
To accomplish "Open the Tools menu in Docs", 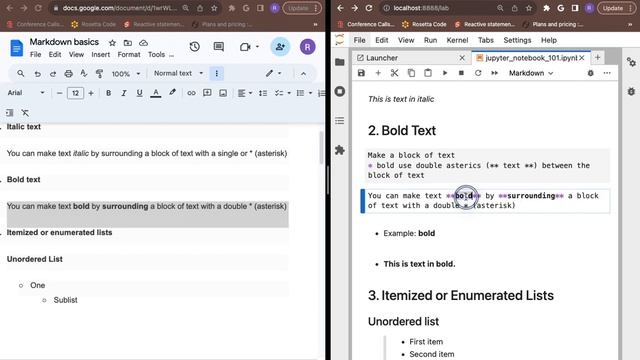I will click(156, 55).
